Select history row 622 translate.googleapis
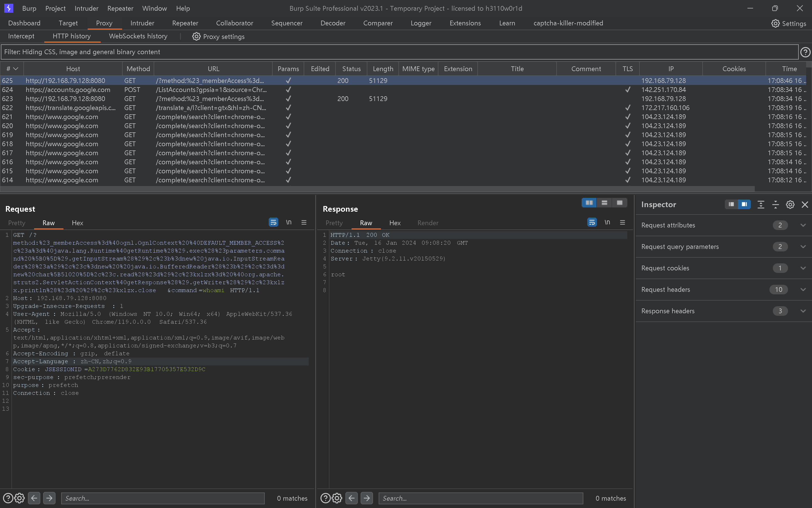Image resolution: width=812 pixels, height=508 pixels. coord(403,108)
